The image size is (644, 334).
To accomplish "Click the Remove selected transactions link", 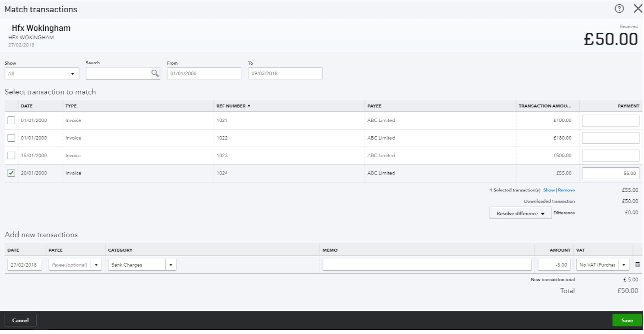I will click(x=566, y=190).
